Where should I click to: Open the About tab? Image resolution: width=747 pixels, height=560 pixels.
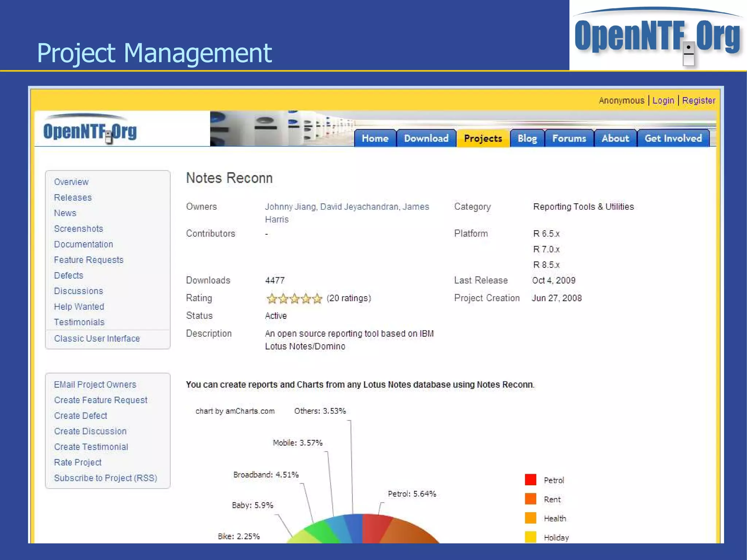615,138
